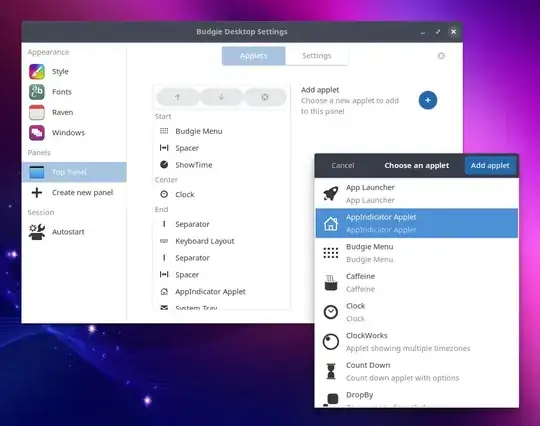Open the Raven settings page

click(74, 112)
